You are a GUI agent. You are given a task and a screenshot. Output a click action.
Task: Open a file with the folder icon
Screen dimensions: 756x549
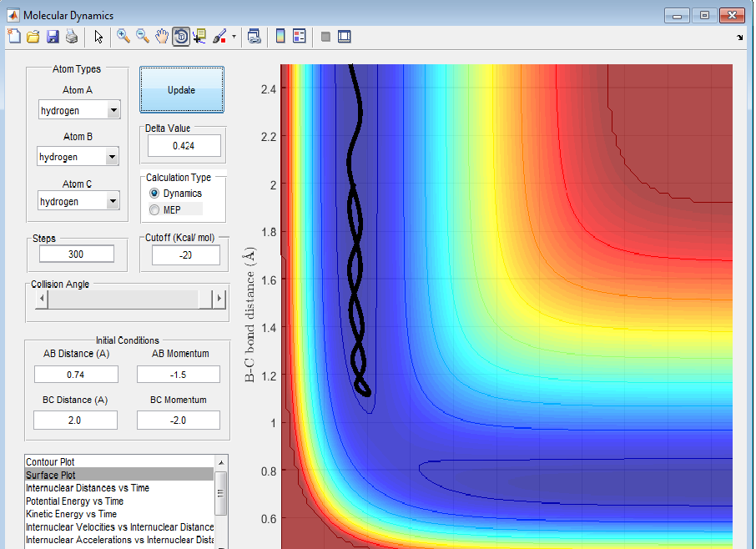(x=33, y=36)
